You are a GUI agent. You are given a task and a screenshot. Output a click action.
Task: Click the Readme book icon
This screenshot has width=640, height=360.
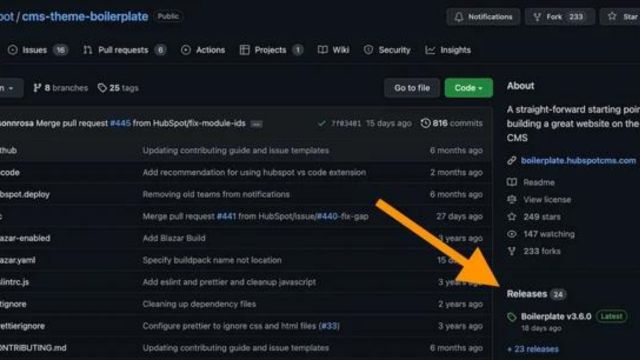coord(511,182)
